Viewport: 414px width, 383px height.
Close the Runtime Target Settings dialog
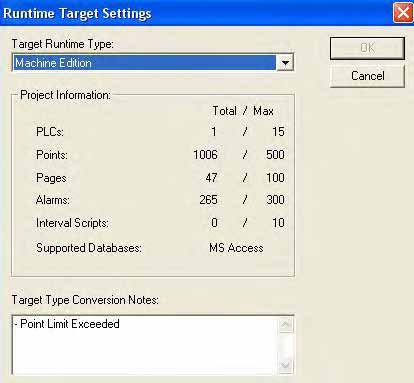coord(403,13)
